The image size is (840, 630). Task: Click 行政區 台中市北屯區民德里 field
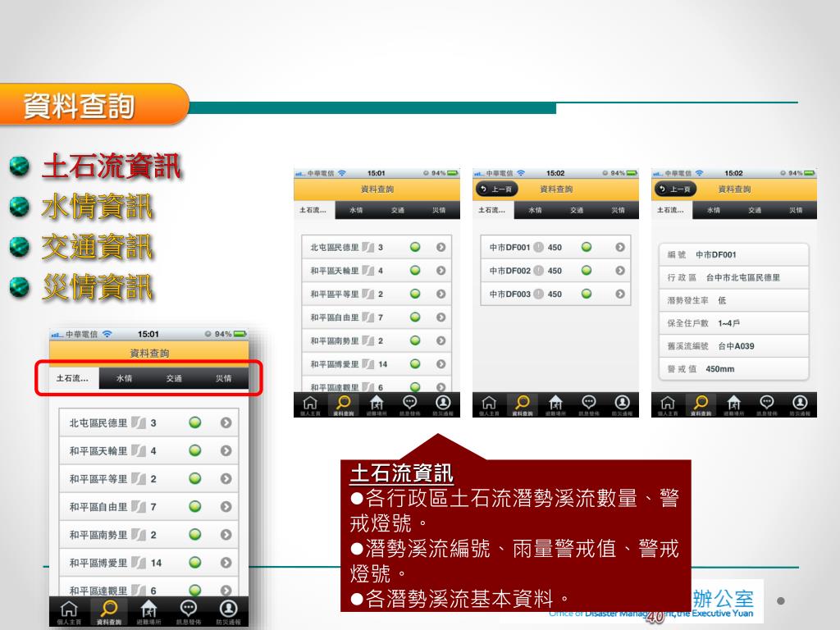click(733, 277)
